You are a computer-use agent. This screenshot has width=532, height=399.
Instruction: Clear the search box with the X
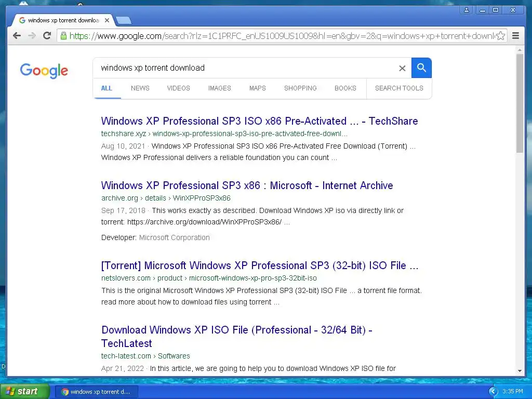(402, 68)
